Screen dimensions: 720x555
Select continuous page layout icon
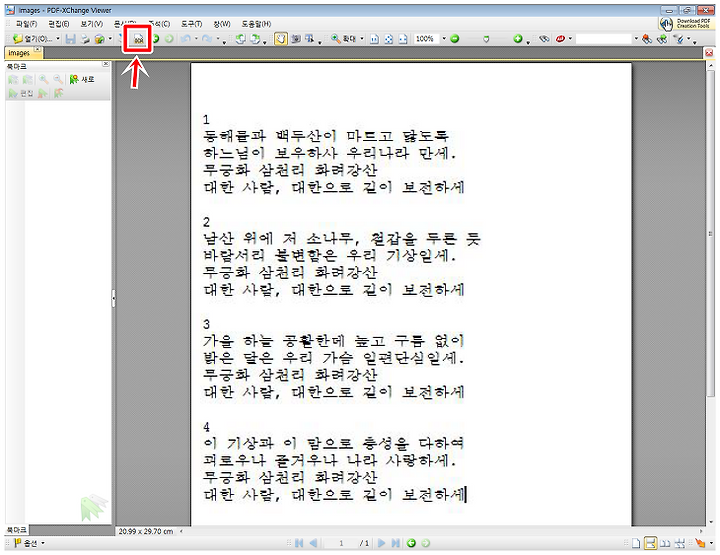coord(650,544)
